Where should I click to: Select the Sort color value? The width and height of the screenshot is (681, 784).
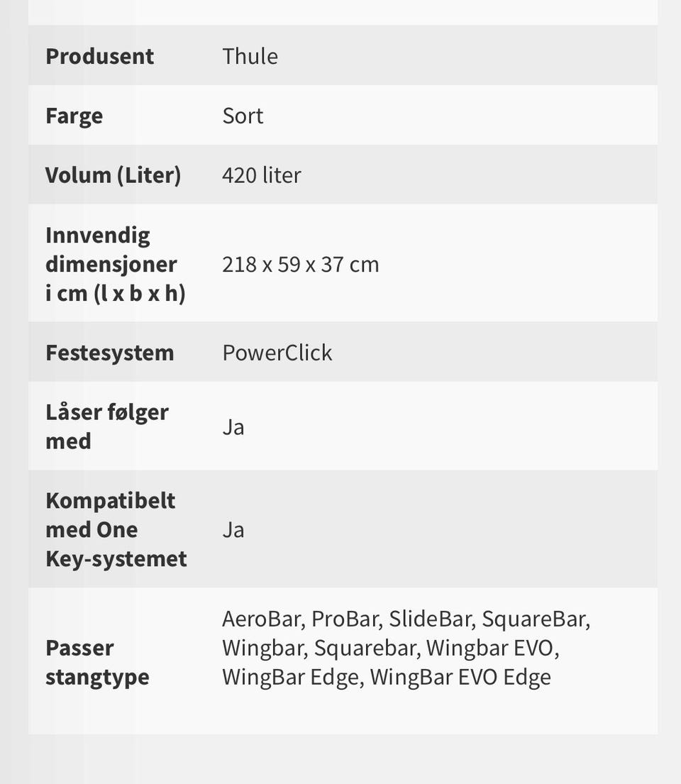coord(243,116)
